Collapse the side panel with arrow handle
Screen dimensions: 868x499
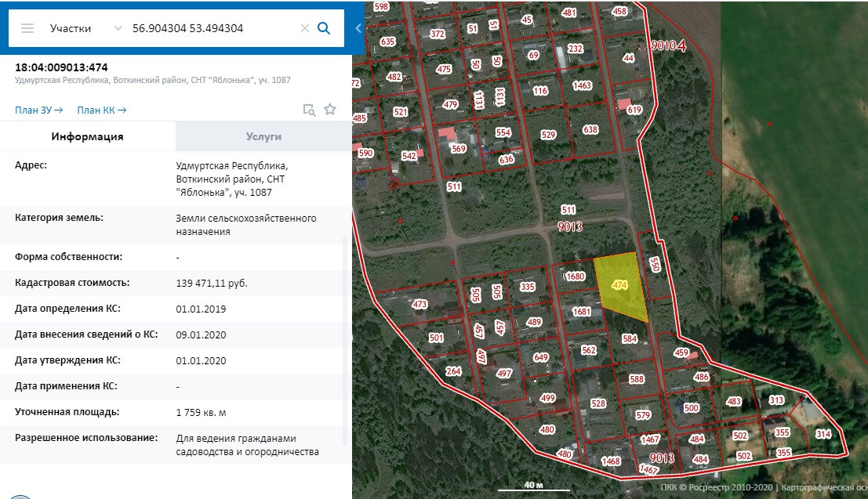click(358, 28)
